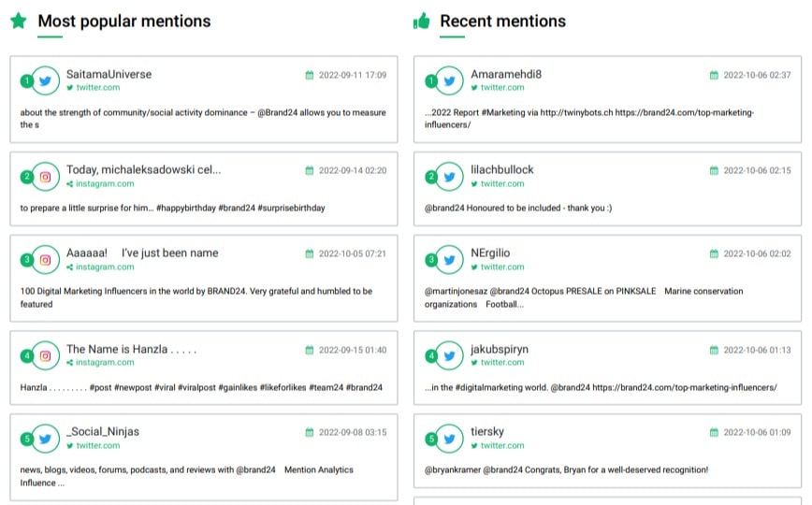Click the Twitter icon beside NErgilio
Image resolution: width=812 pixels, height=505 pixels.
[450, 259]
